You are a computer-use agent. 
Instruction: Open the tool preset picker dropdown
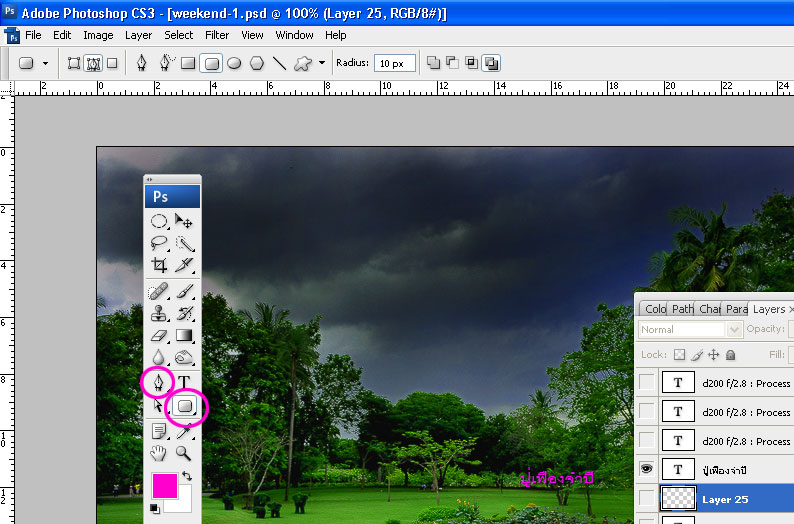pyautogui.click(x=45, y=63)
